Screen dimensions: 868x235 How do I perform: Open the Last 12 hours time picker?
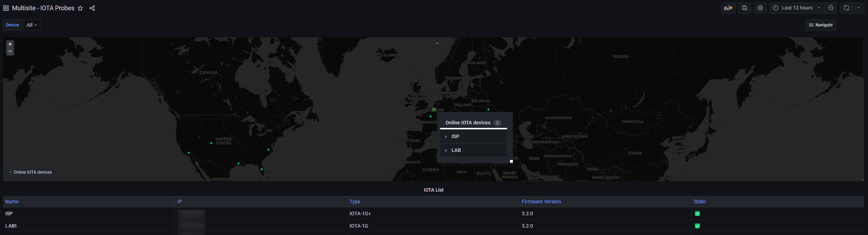[797, 8]
